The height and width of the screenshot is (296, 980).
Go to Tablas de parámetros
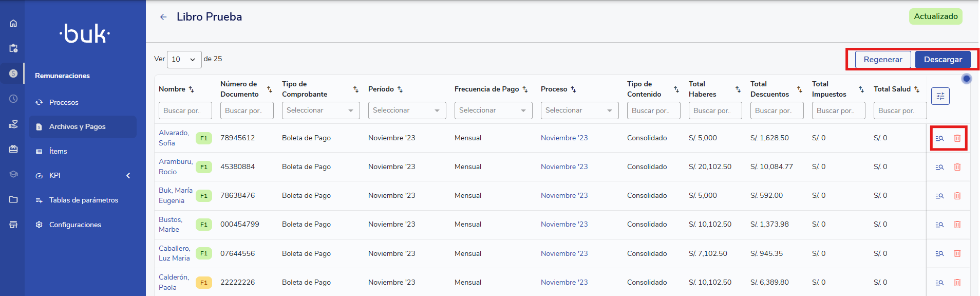point(83,200)
